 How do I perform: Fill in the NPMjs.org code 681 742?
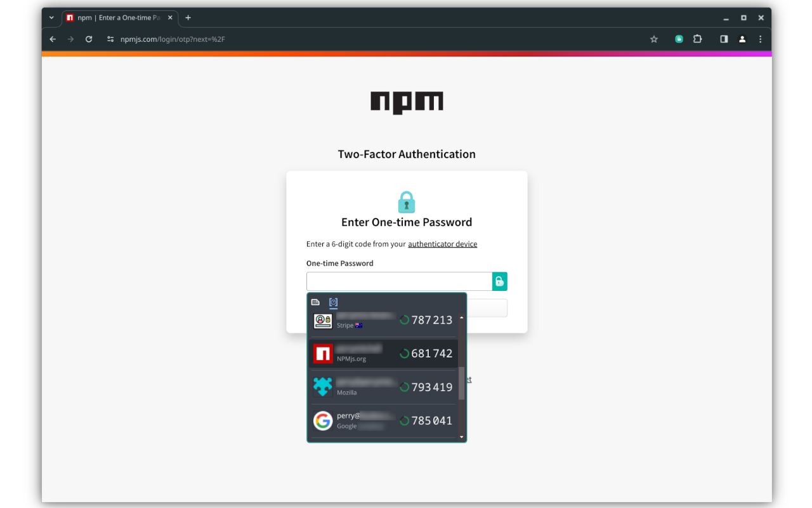click(x=432, y=354)
